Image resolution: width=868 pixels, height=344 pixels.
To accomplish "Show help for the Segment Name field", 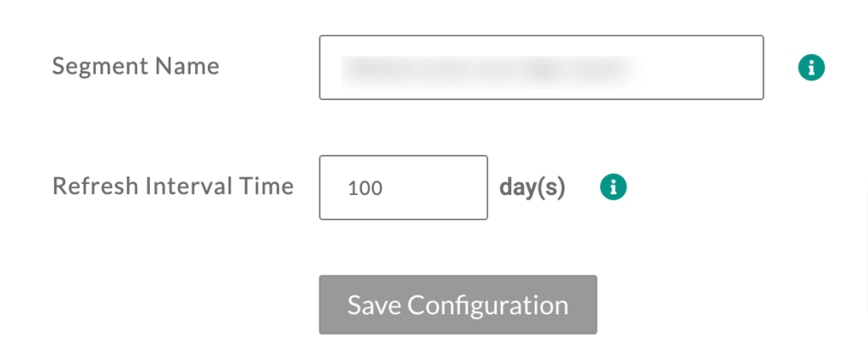I will (811, 68).
